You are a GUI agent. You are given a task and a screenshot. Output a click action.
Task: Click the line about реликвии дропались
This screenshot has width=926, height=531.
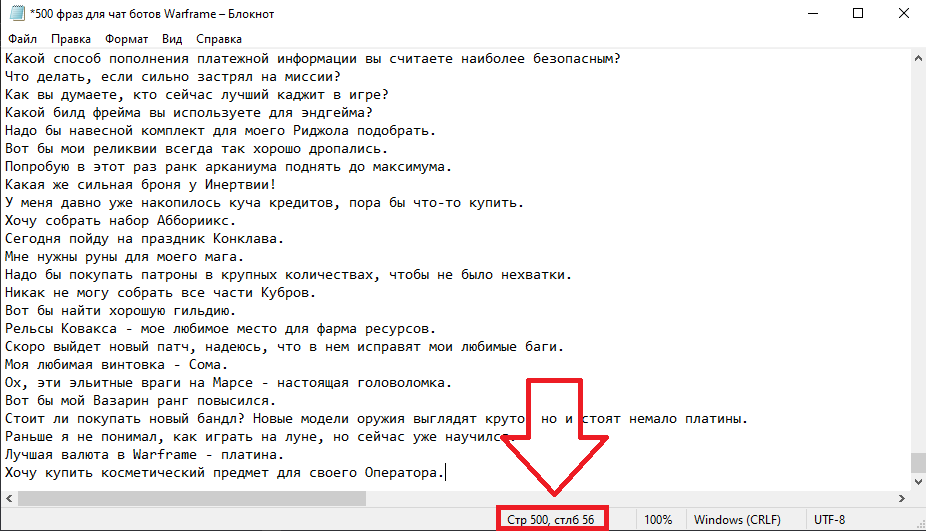pyautogui.click(x=197, y=149)
